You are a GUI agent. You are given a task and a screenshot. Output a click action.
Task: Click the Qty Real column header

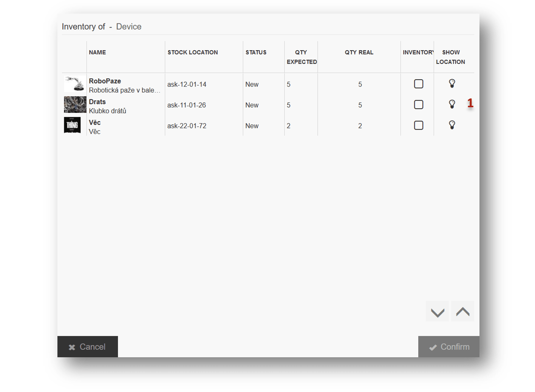tap(359, 52)
